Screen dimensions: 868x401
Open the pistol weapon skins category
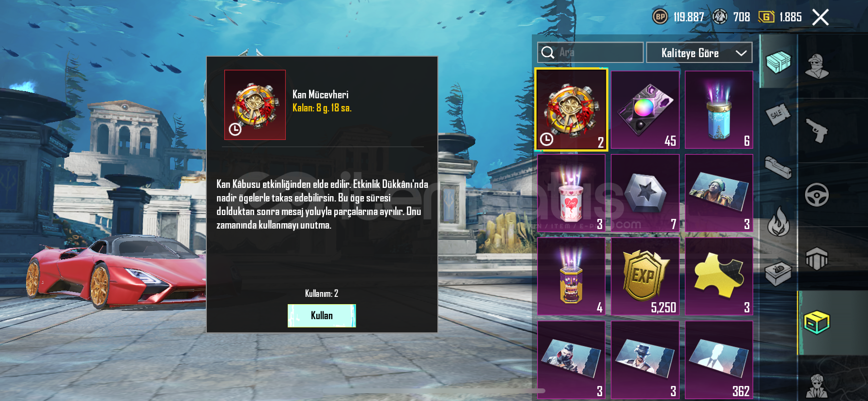coord(817,130)
